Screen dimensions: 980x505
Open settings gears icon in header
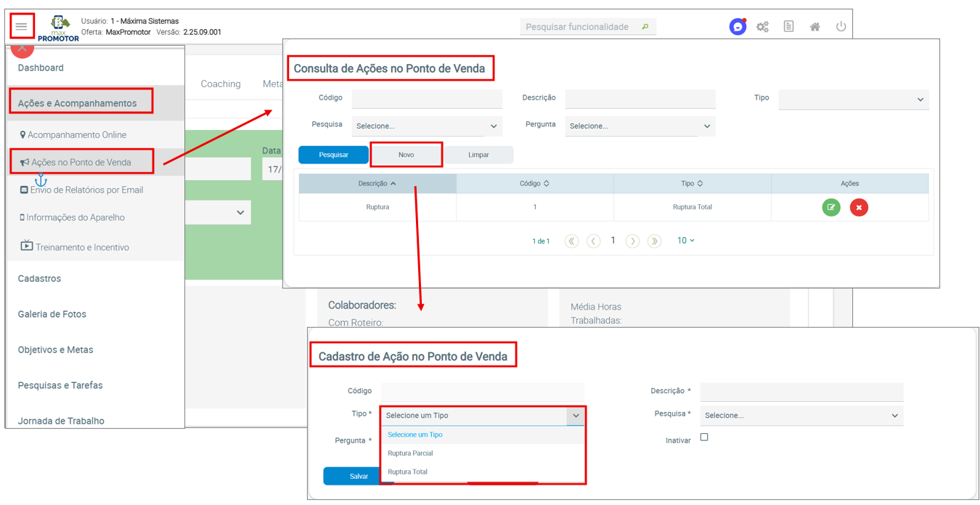pyautogui.click(x=762, y=27)
